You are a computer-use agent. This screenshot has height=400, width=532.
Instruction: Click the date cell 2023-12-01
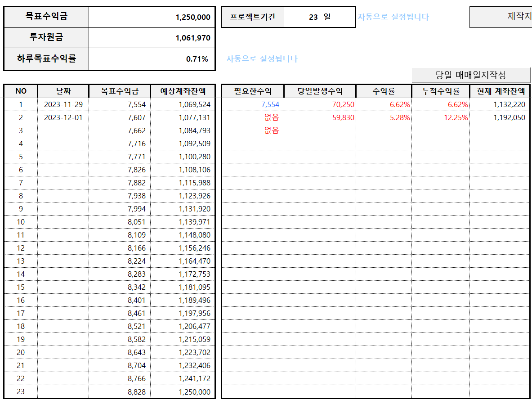[x=63, y=117]
